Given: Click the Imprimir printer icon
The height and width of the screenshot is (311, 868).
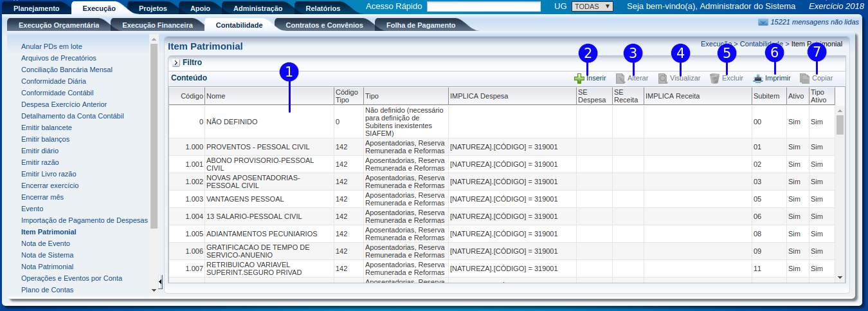Looking at the screenshot, I should (x=759, y=78).
